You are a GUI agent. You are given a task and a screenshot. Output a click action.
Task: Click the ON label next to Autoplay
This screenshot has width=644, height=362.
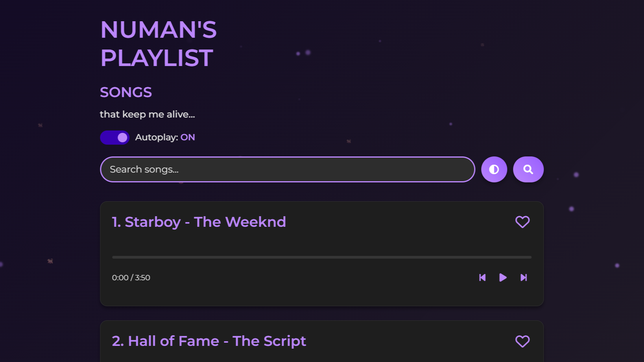pyautogui.click(x=188, y=137)
